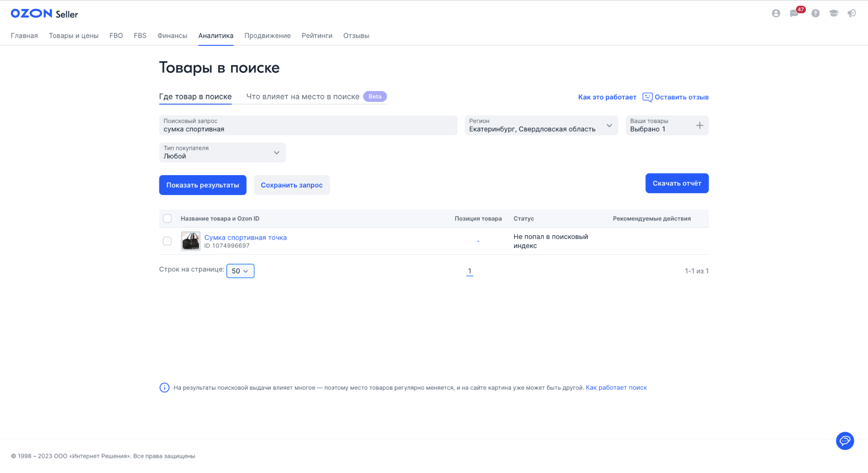
Task: Switch to Где товар в поиске tab
Action: (196, 97)
